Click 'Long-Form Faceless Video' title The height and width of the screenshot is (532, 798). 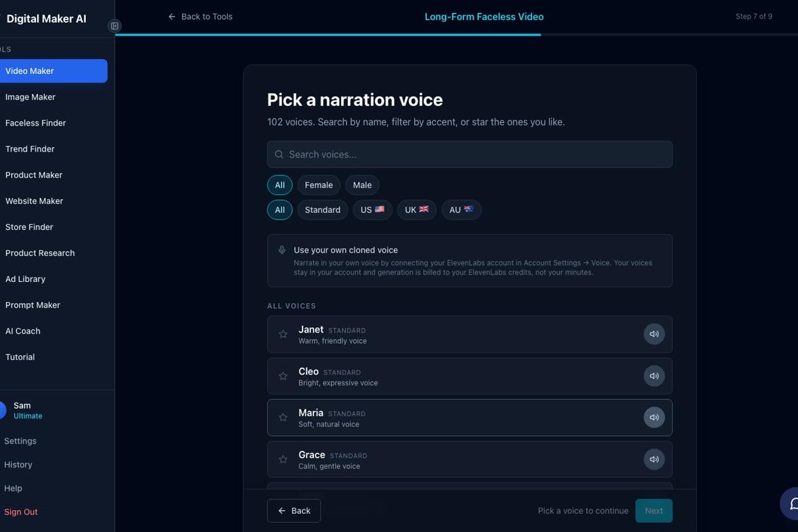tap(484, 17)
